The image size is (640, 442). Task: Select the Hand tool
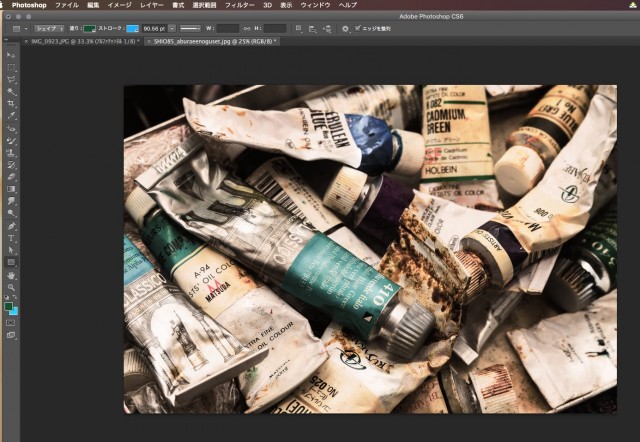pos(11,274)
